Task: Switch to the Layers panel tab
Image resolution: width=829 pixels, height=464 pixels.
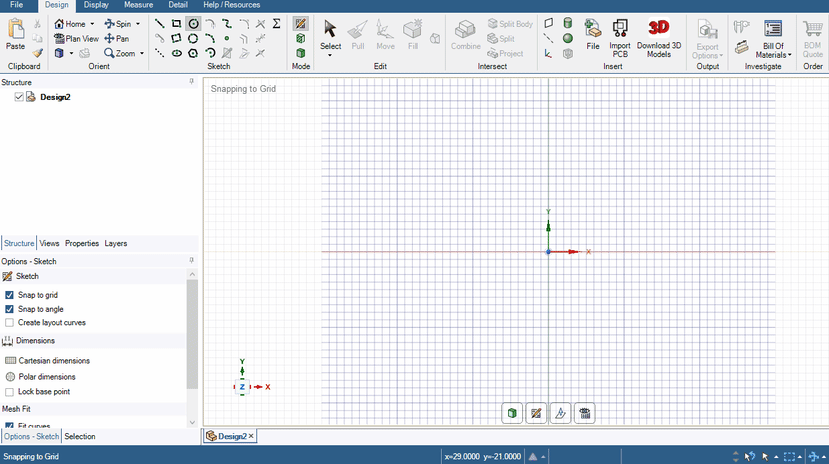Action: tap(116, 243)
